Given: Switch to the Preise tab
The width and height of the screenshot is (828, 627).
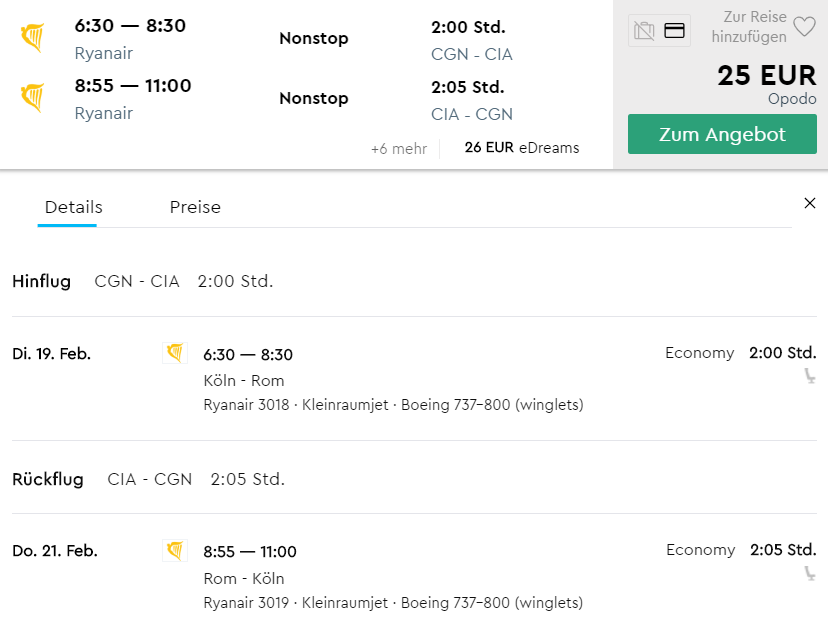Looking at the screenshot, I should (195, 207).
